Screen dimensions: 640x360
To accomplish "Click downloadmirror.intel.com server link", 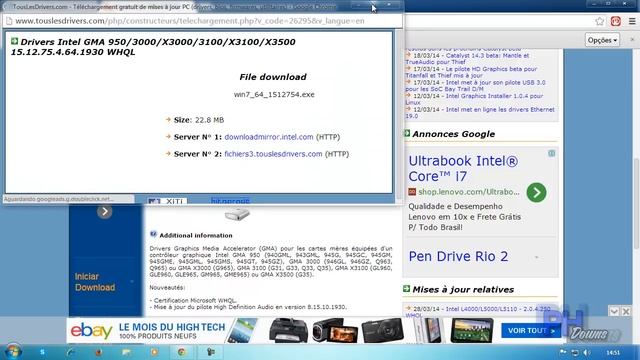I will click(x=269, y=137).
